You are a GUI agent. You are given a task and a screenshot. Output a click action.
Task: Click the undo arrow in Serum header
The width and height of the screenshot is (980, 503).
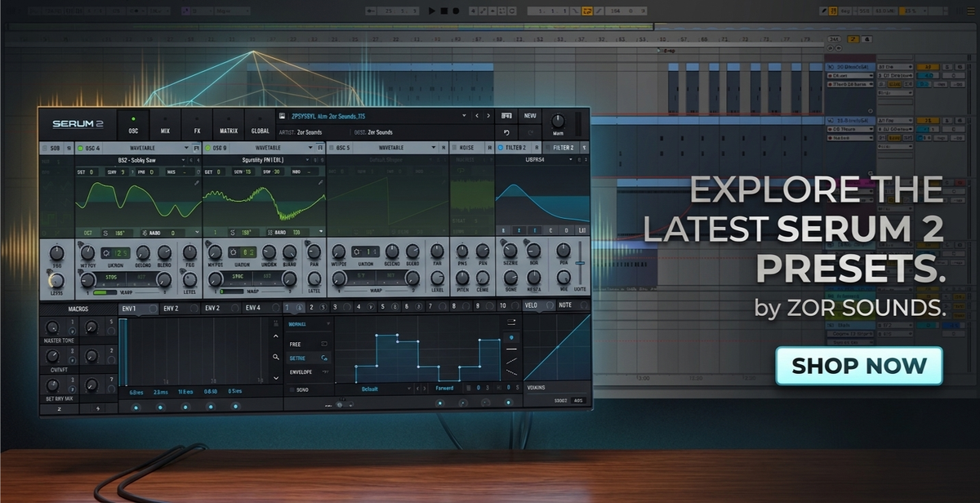tap(506, 131)
